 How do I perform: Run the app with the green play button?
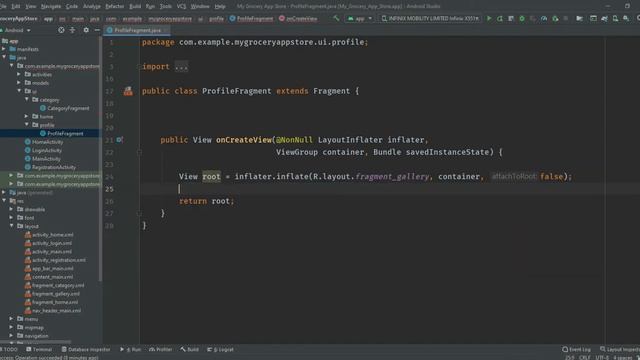[489, 18]
